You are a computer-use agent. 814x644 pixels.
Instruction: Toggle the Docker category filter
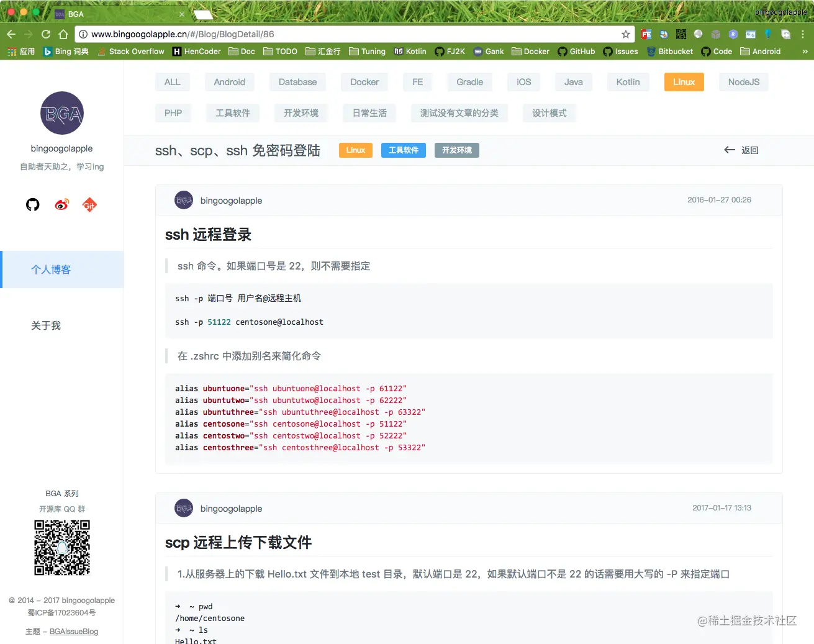coord(364,81)
